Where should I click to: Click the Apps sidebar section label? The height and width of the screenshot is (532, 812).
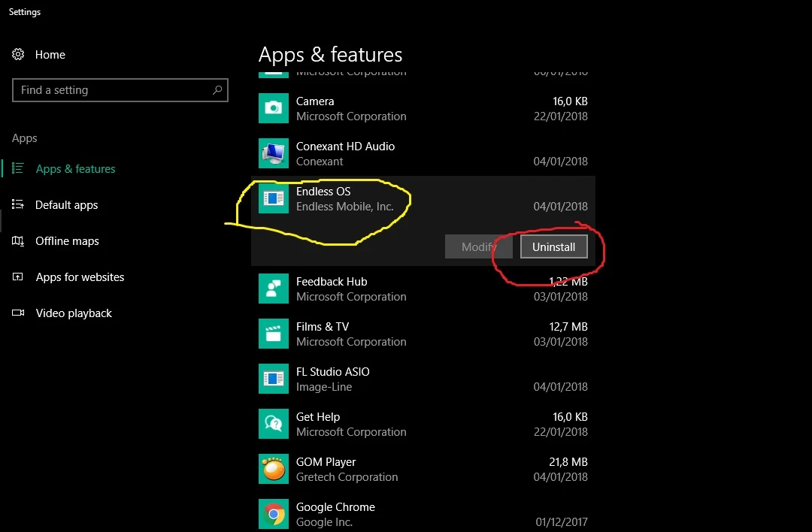click(x=24, y=138)
